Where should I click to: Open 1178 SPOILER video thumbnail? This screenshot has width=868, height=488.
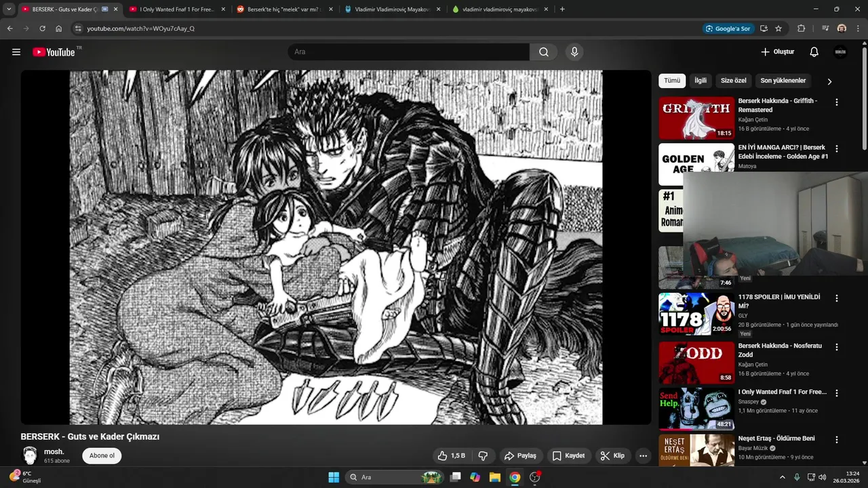[x=696, y=314]
